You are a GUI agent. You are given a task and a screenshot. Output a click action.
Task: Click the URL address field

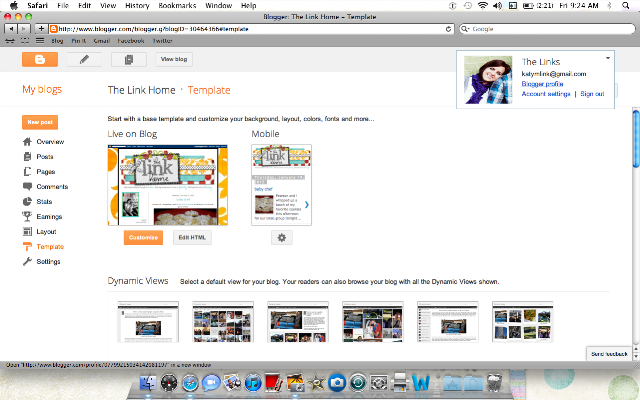pyautogui.click(x=251, y=29)
